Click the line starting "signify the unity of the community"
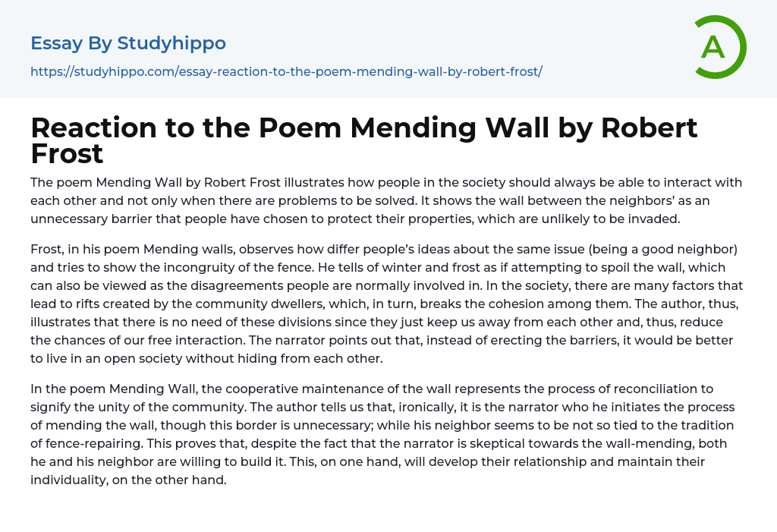 (382, 407)
